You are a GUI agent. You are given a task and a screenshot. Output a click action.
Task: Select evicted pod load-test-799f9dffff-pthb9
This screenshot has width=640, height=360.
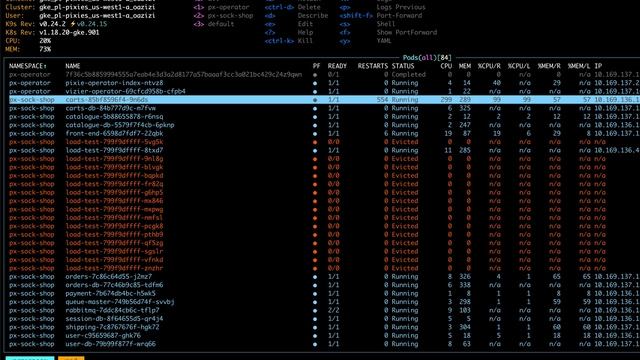(x=324, y=235)
